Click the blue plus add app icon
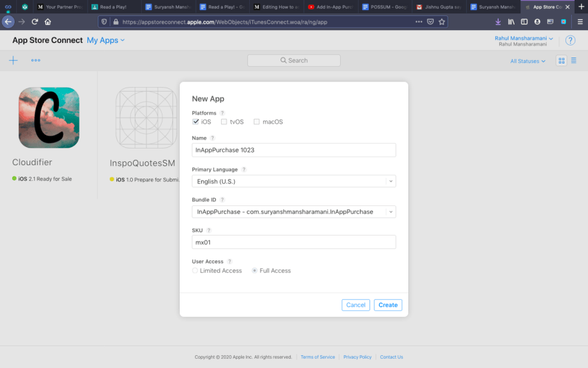Viewport: 588px width, 368px height. [x=13, y=60]
